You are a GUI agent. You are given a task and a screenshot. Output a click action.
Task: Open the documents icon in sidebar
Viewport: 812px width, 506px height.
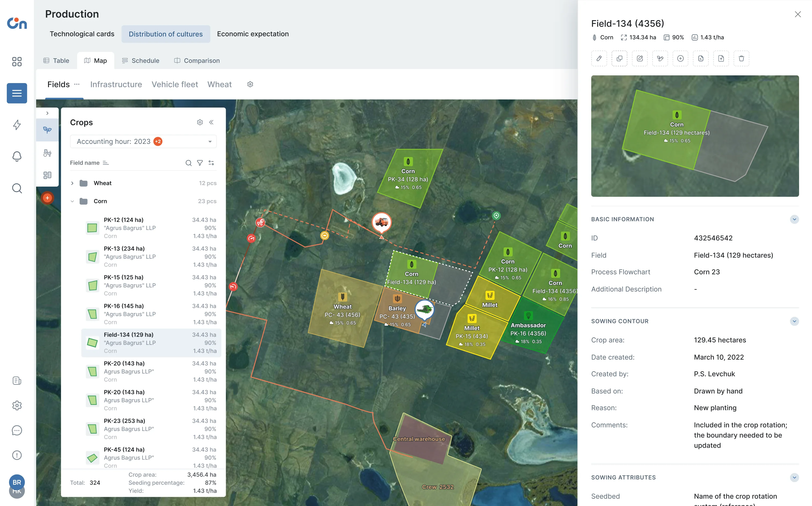[17, 381]
